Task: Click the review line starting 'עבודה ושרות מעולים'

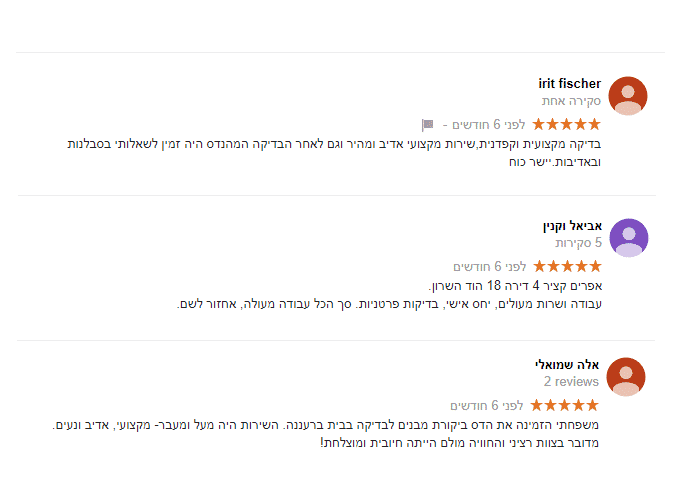Action: coord(390,303)
